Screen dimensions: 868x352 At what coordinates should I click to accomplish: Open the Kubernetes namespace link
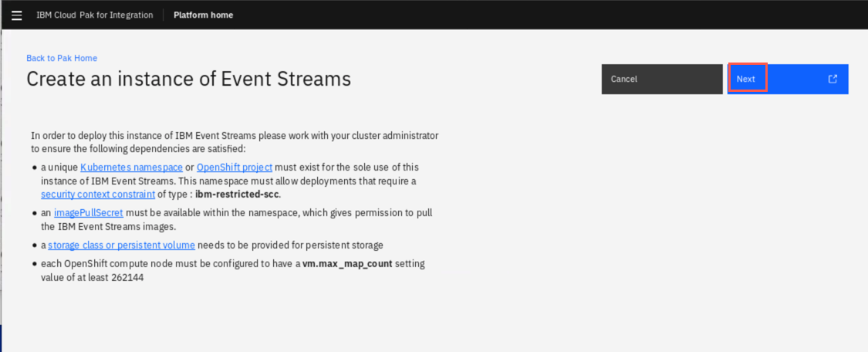(x=131, y=168)
